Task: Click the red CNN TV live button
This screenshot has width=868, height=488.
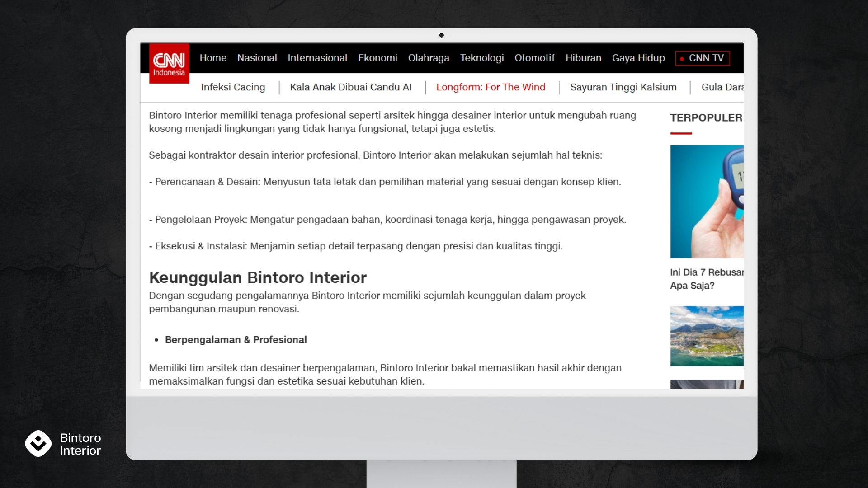Action: click(702, 58)
